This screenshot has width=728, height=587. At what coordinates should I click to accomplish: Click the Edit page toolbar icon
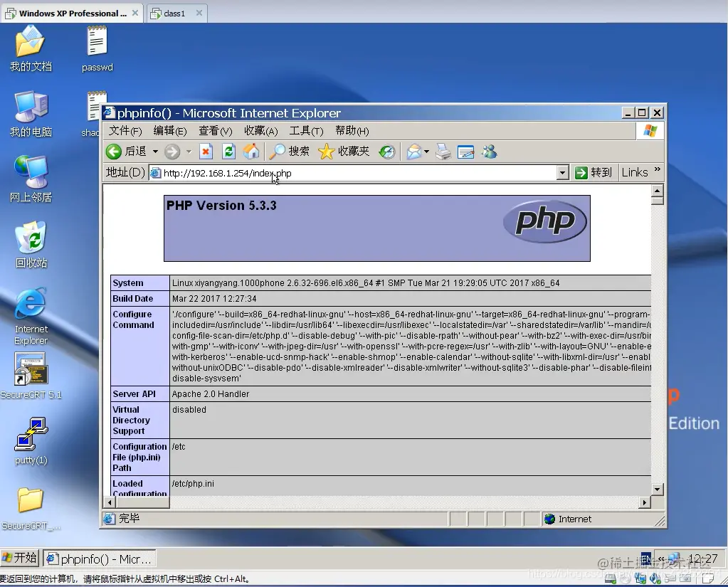coord(465,152)
